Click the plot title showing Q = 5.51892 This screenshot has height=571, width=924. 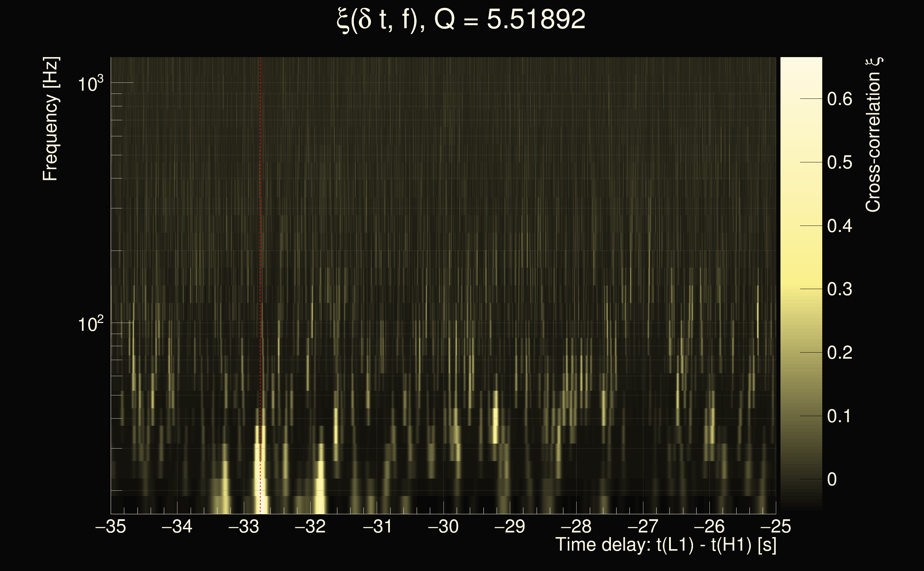tap(461, 20)
